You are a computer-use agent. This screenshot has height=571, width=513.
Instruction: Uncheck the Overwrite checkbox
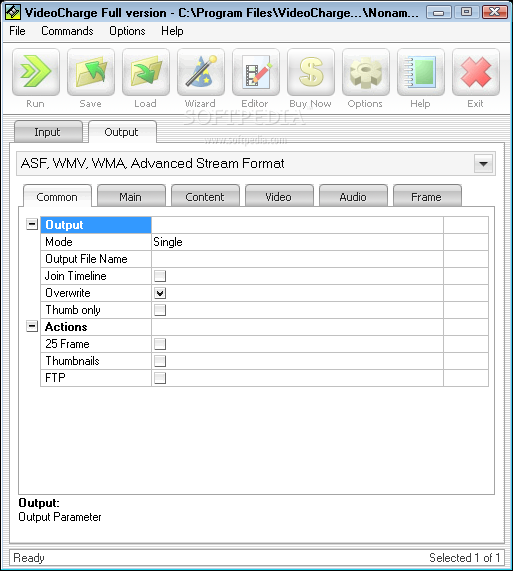(x=160, y=293)
